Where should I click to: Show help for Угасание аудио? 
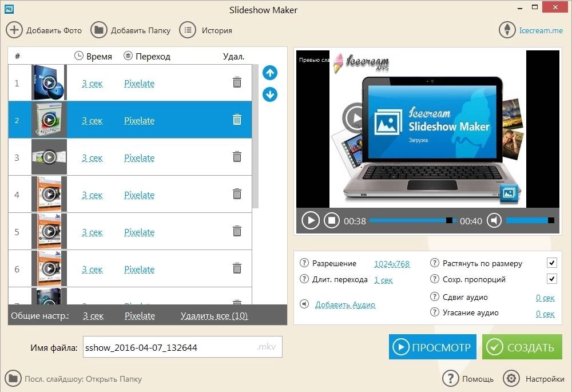pyautogui.click(x=435, y=312)
